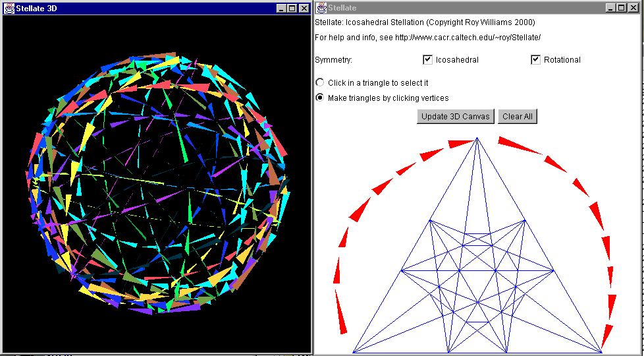Viewport: 644px width, 356px height.
Task: Minimize the Stellate 3D window
Action: pyautogui.click(x=282, y=8)
